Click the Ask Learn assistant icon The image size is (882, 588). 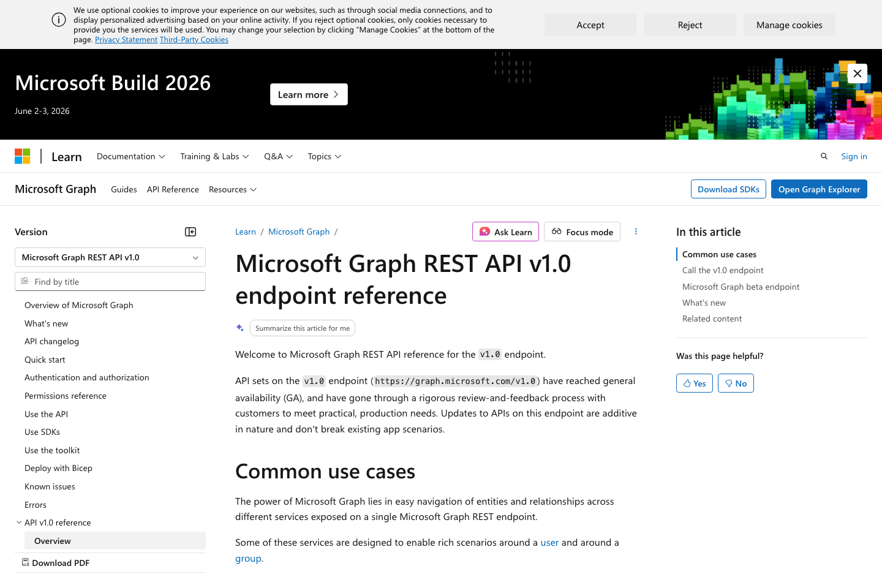[x=486, y=232]
